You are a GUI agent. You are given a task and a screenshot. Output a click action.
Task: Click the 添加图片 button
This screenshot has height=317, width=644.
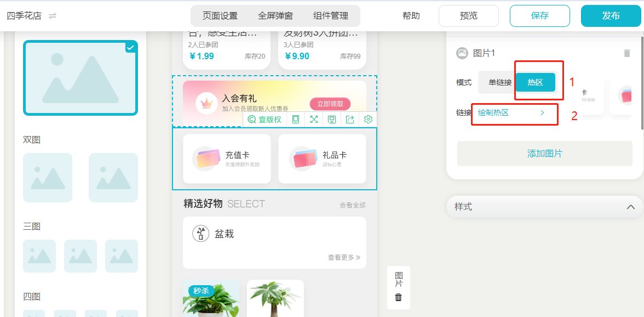544,154
